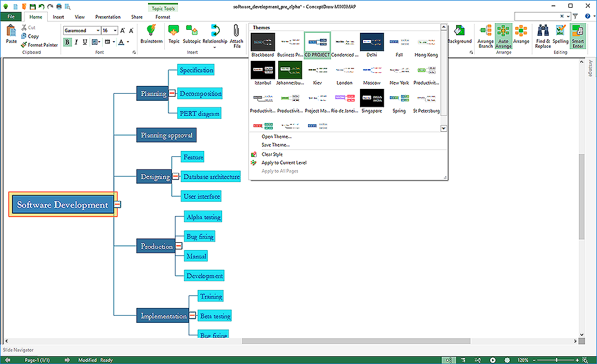
Task: Open the font size dropdown
Action: pyautogui.click(x=114, y=30)
